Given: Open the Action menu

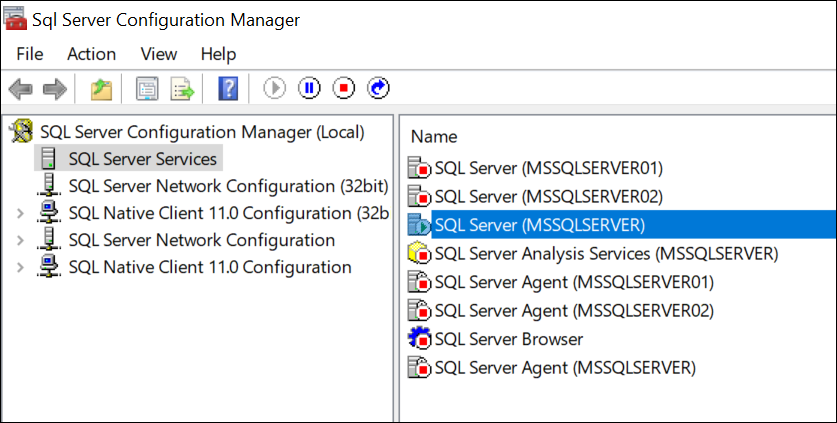Looking at the screenshot, I should (x=91, y=54).
